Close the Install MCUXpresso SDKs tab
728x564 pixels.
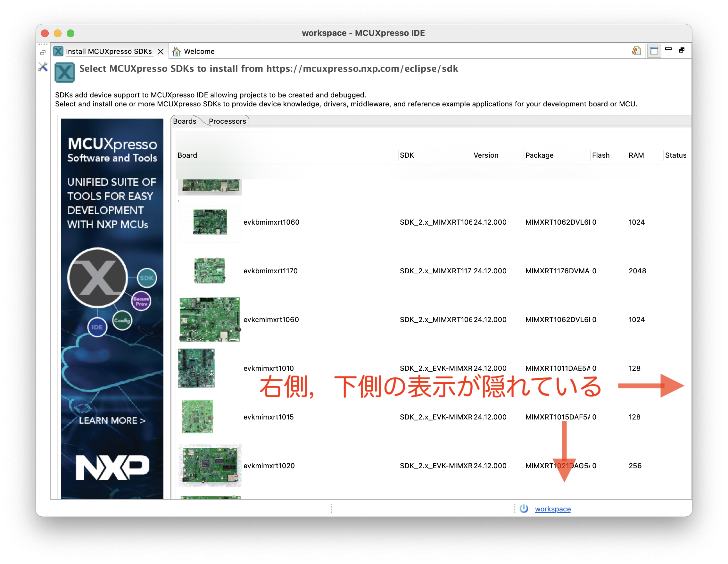[x=161, y=51]
